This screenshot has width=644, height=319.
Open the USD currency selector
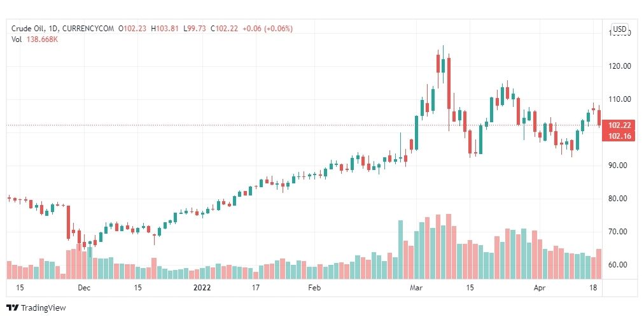click(619, 29)
